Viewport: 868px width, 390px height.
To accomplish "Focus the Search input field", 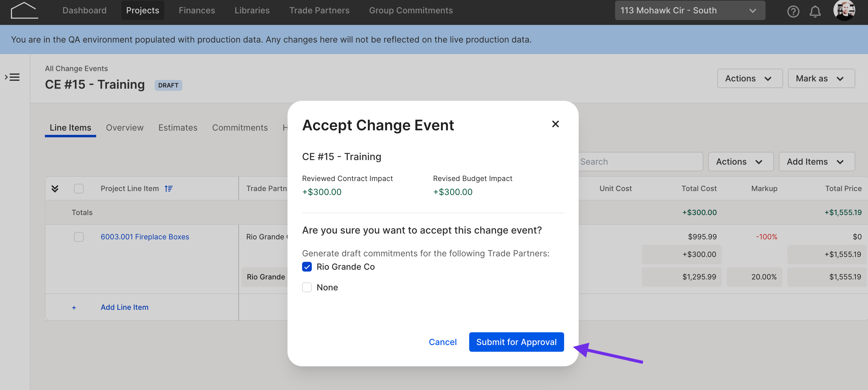I will 640,162.
